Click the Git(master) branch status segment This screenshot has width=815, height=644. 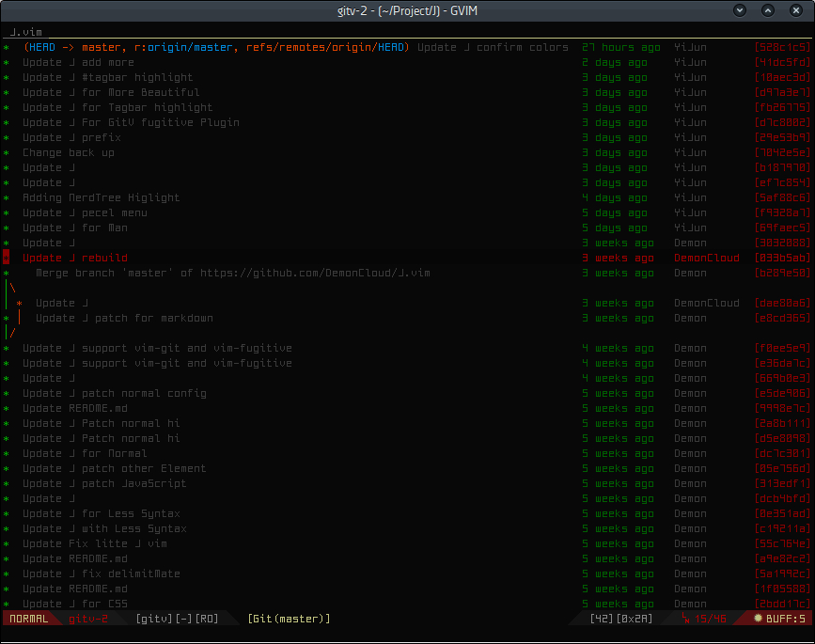(289, 619)
